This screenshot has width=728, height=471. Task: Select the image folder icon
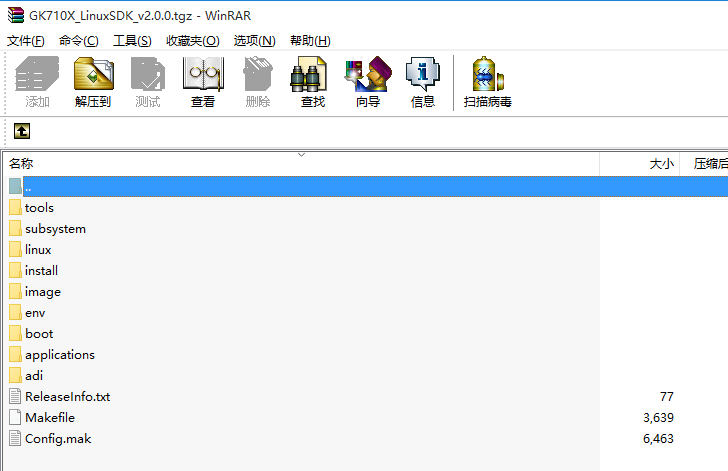tap(15, 291)
